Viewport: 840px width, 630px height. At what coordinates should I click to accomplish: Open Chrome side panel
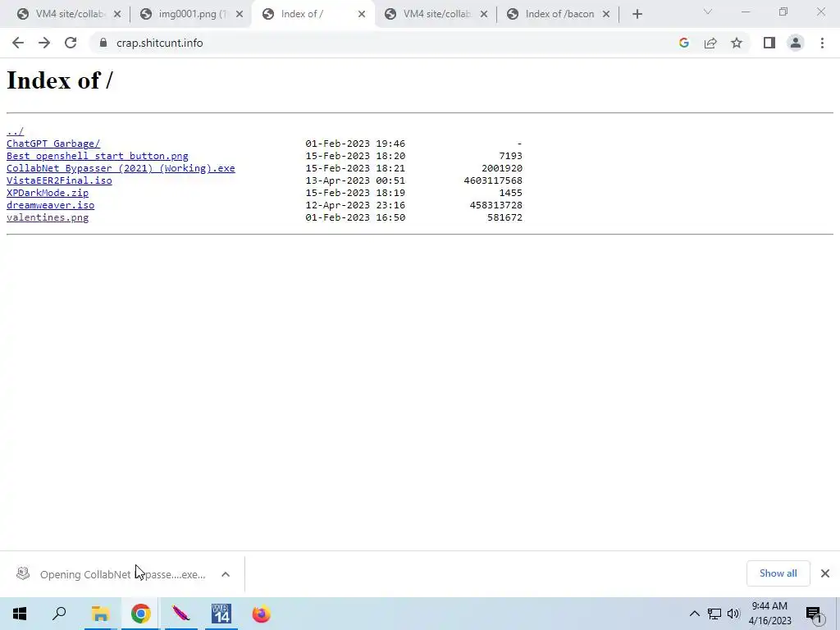click(769, 43)
